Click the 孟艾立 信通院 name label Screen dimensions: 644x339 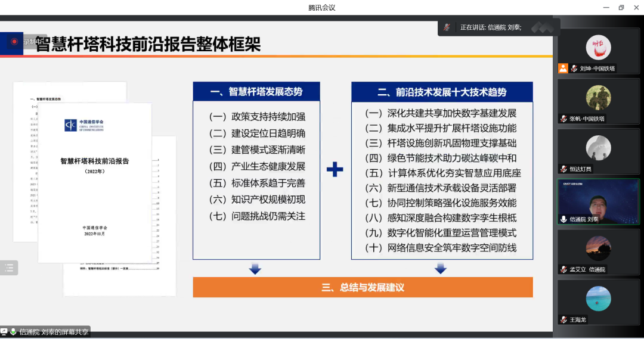(x=587, y=269)
